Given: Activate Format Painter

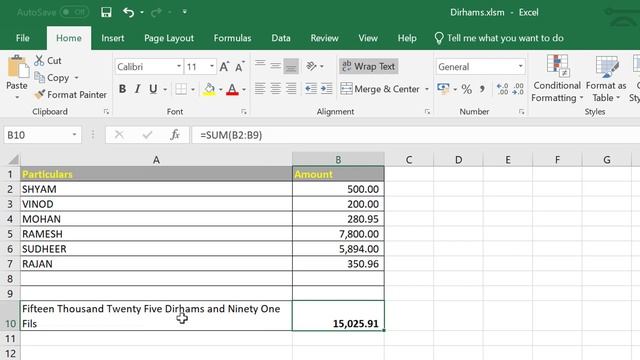Looking at the screenshot, I should point(71,95).
